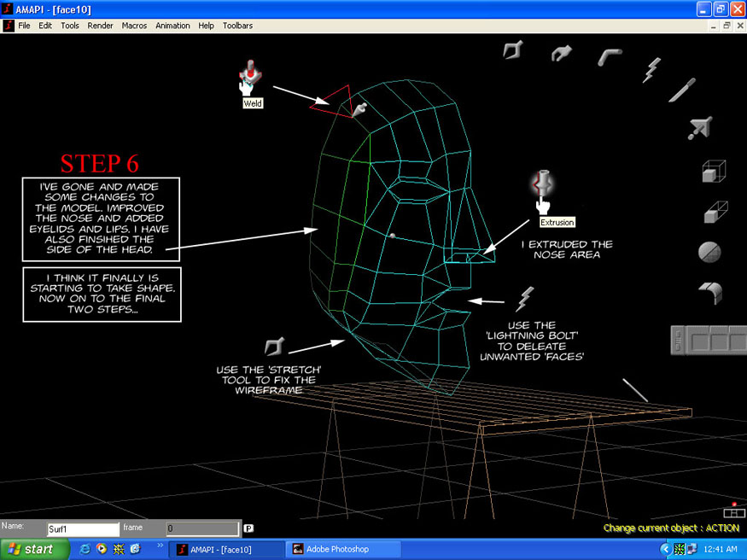Click the grey sphere icon in the right palette
Viewport: 747px width, 560px height.
pyautogui.click(x=709, y=253)
